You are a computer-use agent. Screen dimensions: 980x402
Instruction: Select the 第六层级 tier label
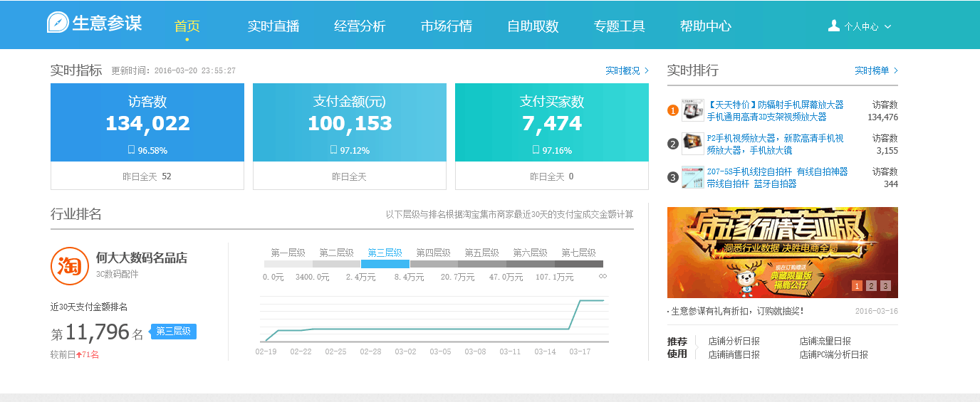coord(530,253)
